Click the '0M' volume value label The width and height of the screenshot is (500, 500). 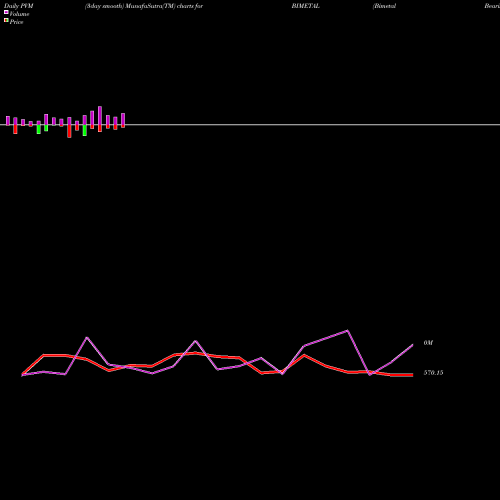pos(428,343)
